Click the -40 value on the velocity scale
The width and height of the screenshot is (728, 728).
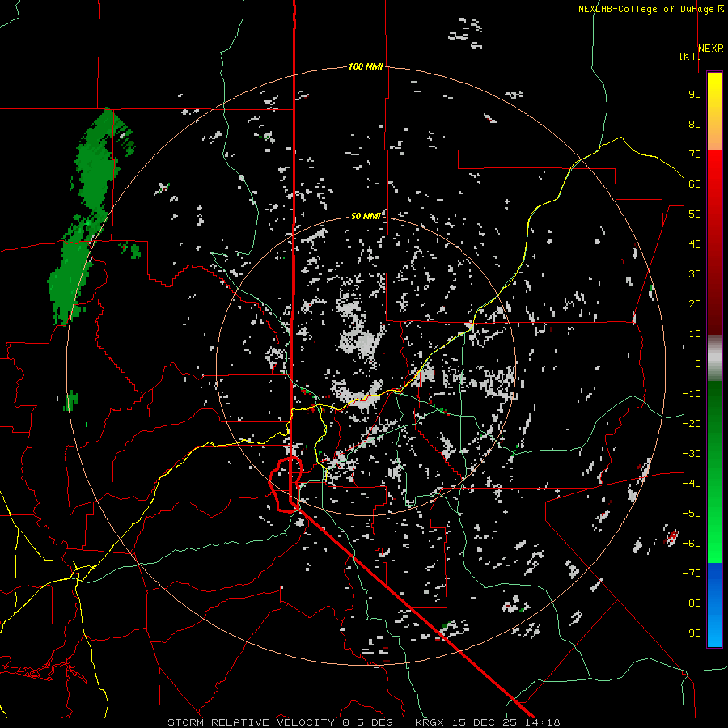point(692,484)
